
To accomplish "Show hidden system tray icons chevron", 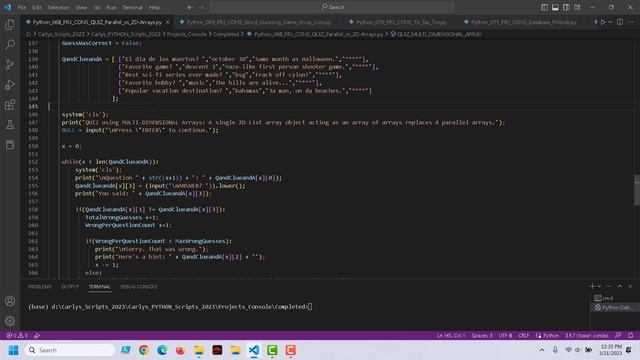I will pyautogui.click(x=542, y=350).
